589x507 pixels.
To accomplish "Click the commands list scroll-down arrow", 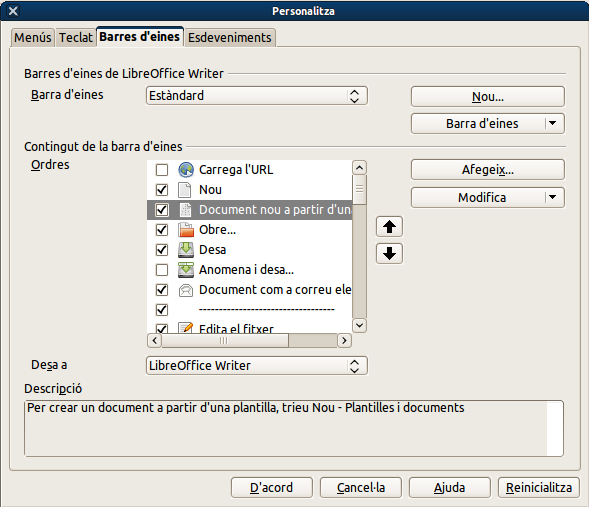I will [x=359, y=325].
